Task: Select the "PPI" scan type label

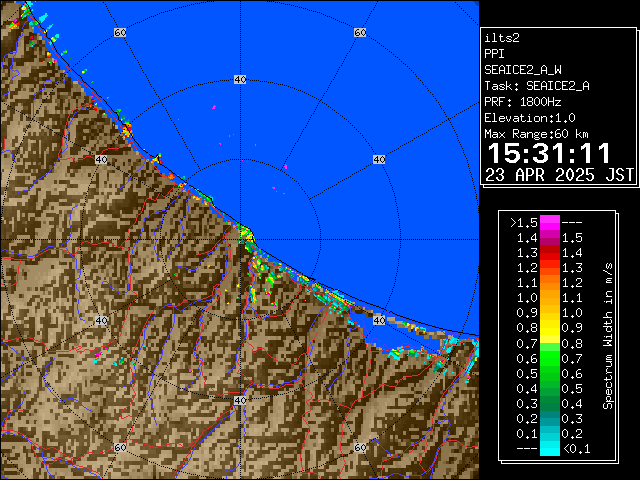Action: click(x=494, y=54)
